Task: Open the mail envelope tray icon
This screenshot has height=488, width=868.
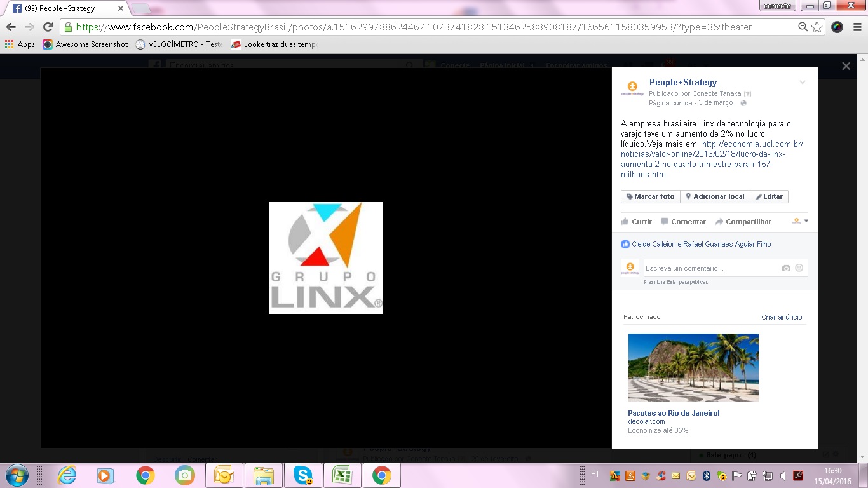Action: pyautogui.click(x=675, y=475)
